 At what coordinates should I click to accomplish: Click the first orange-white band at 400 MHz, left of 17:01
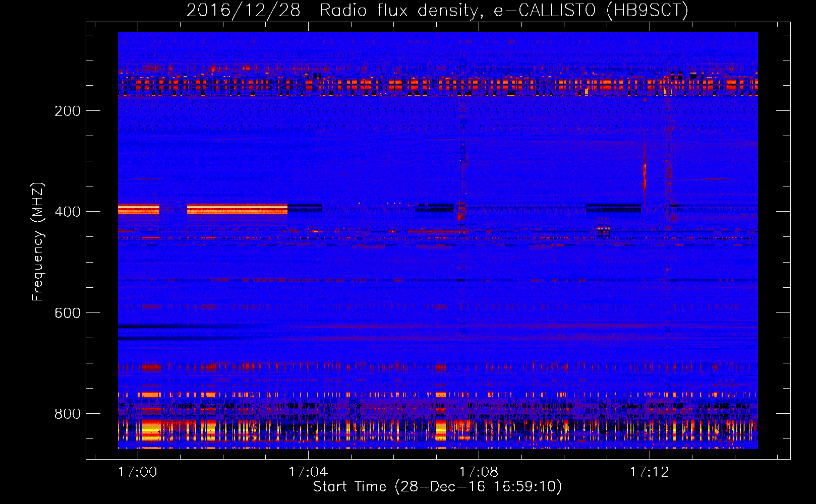139,209
